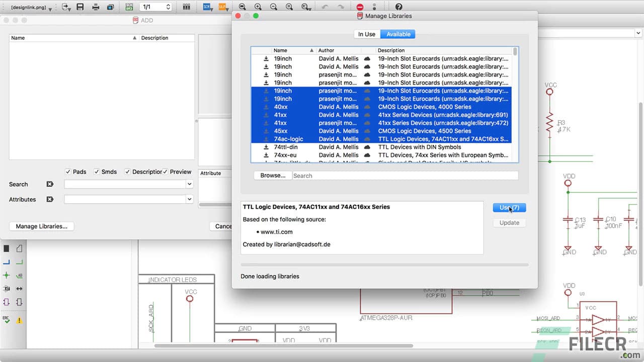Click the red Stop command icon

pyautogui.click(x=360, y=7)
